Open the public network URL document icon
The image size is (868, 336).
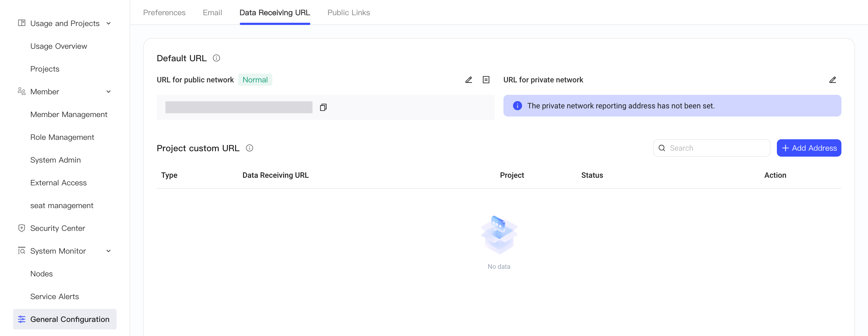[486, 80]
